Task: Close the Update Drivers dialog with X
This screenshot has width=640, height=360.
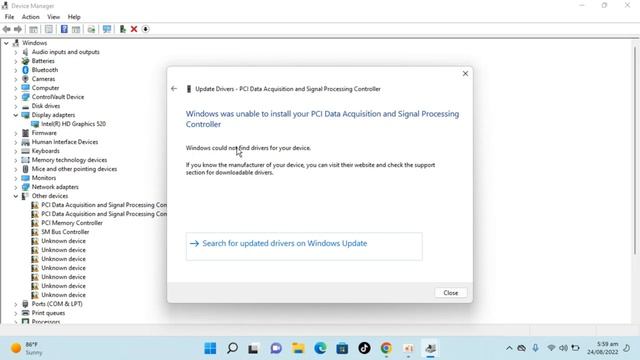Action: [x=465, y=73]
